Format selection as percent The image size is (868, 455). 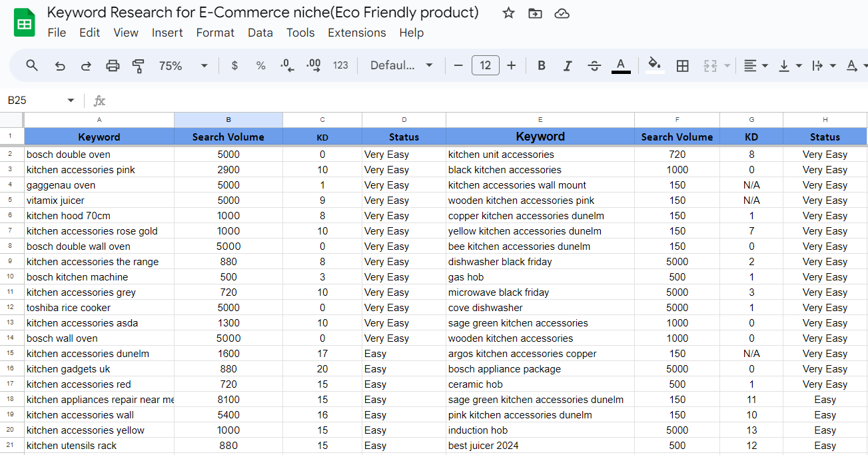pos(260,65)
